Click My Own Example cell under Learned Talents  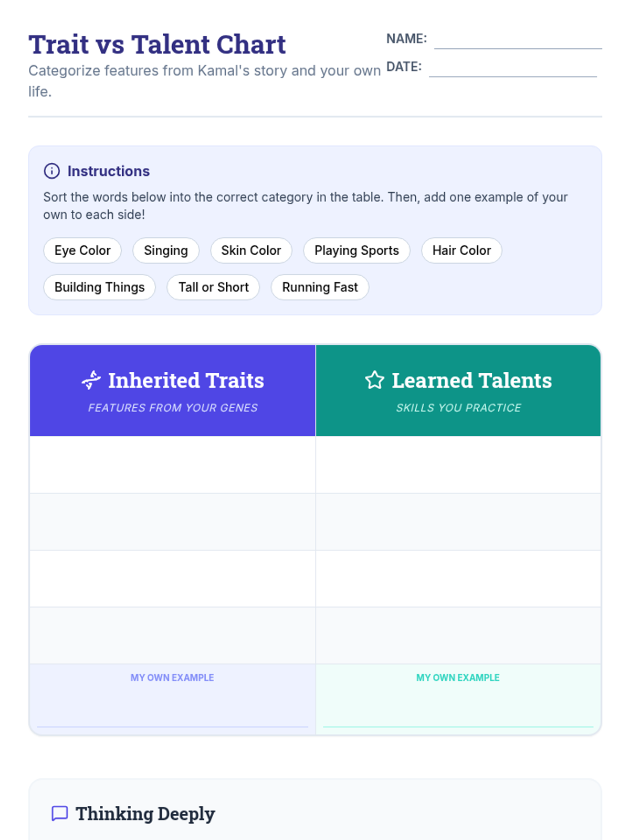click(458, 699)
